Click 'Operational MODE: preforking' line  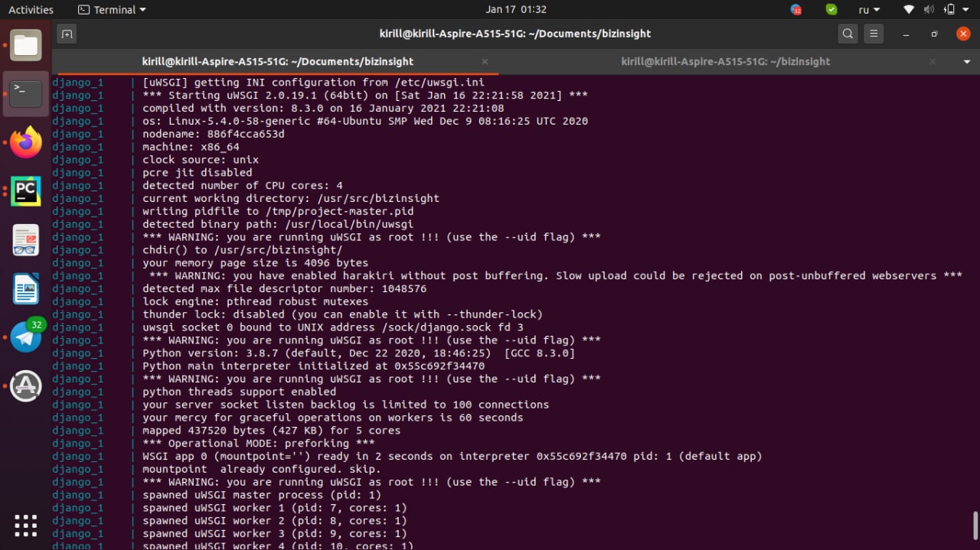point(259,443)
